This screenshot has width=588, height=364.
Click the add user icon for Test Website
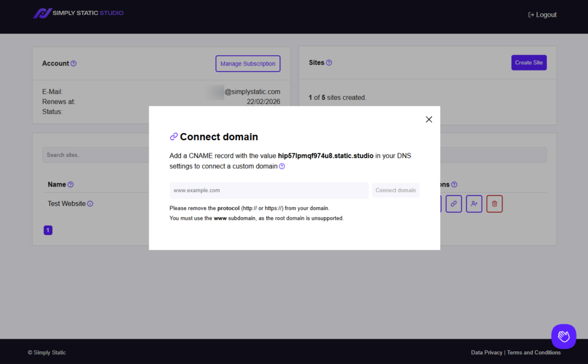tap(474, 204)
